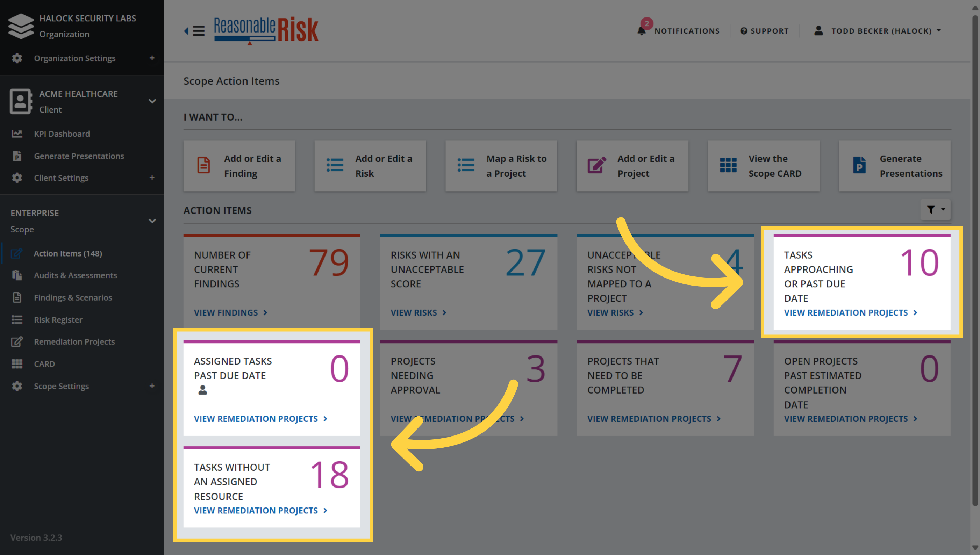The width and height of the screenshot is (980, 555).
Task: Expand Organization Settings with the plus sign
Action: (152, 58)
